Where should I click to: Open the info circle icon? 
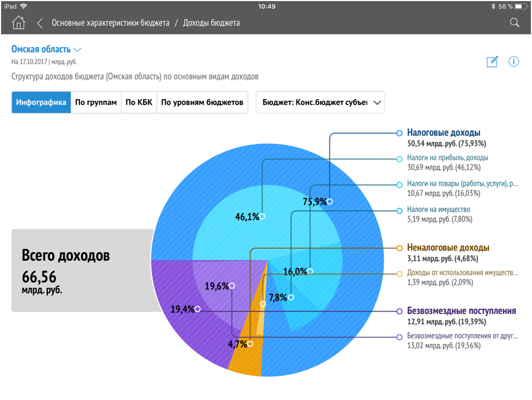[x=514, y=61]
